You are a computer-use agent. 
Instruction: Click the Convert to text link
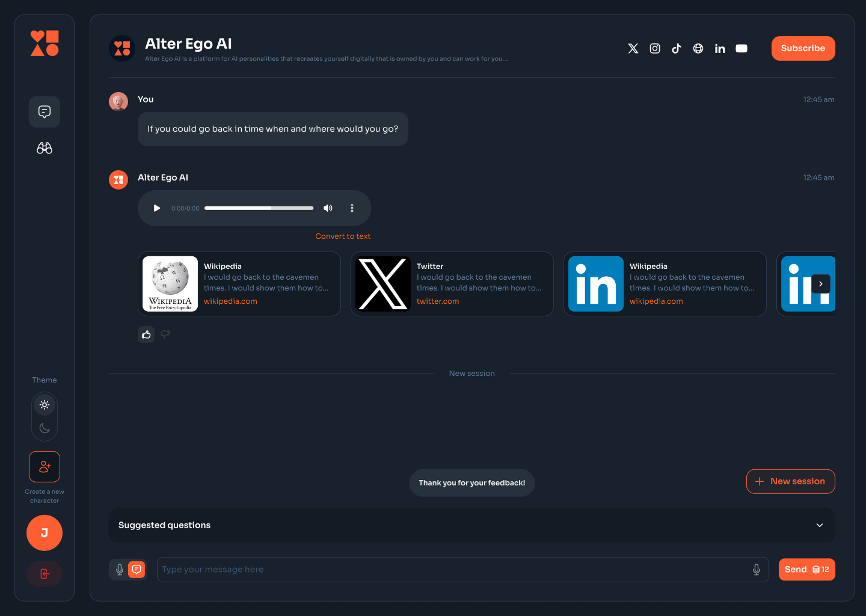point(343,236)
